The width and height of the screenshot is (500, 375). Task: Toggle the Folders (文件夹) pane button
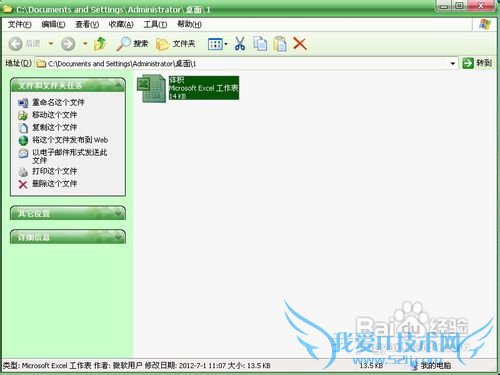[175, 44]
